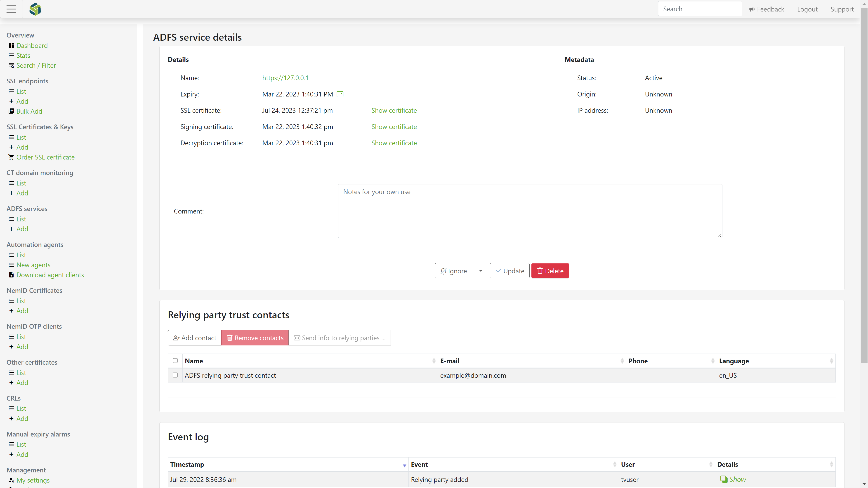Show the Signing certificate
868x488 pixels.
[394, 127]
